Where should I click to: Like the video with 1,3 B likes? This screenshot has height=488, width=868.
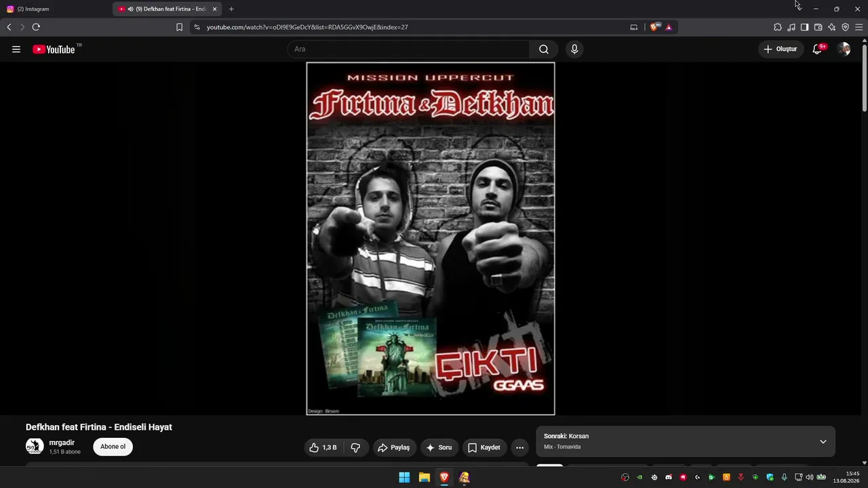point(323,447)
